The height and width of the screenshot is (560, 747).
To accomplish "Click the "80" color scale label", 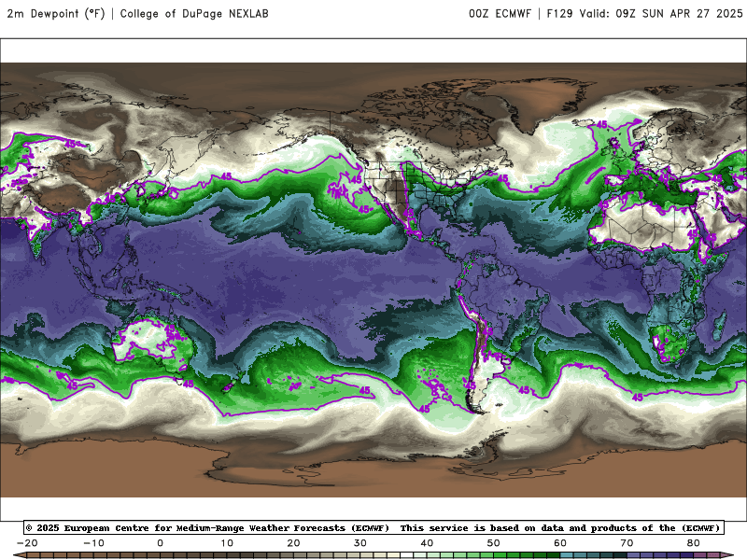I will coord(694,543).
